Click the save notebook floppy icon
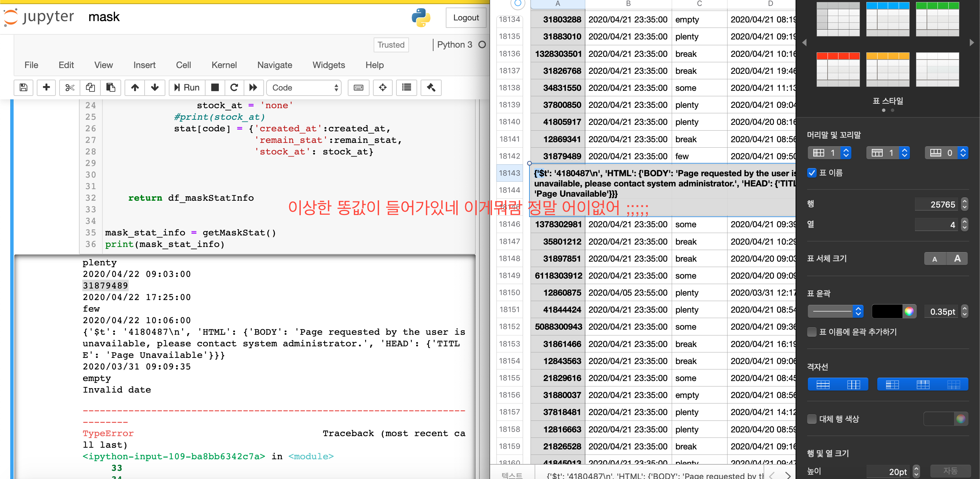 (23, 87)
